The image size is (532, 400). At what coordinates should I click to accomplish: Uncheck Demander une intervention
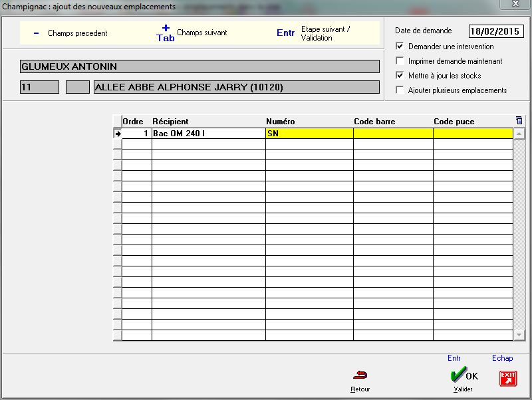(400, 47)
